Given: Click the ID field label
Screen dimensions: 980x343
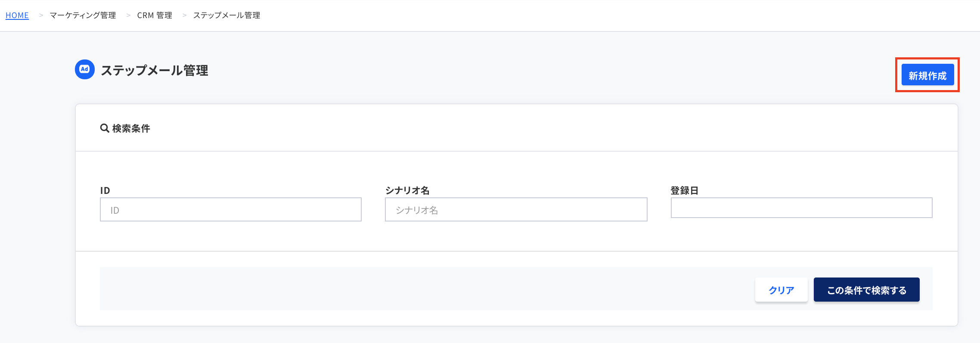Looking at the screenshot, I should 105,190.
